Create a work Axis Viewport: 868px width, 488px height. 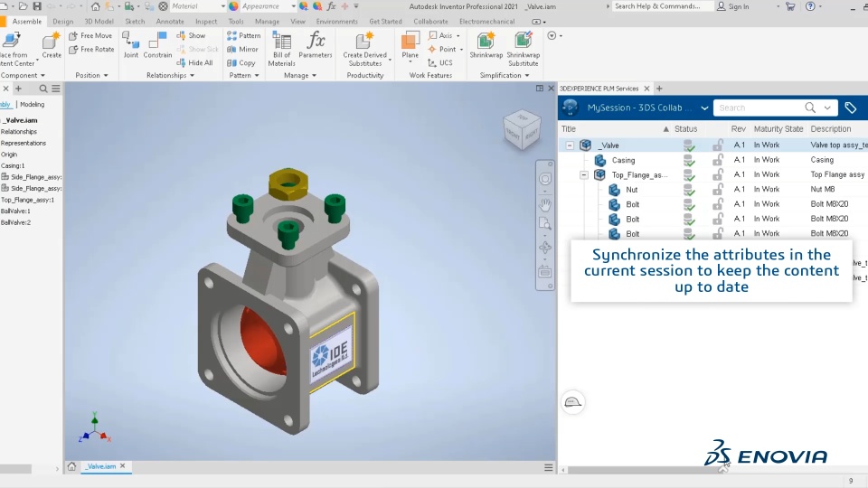(444, 35)
